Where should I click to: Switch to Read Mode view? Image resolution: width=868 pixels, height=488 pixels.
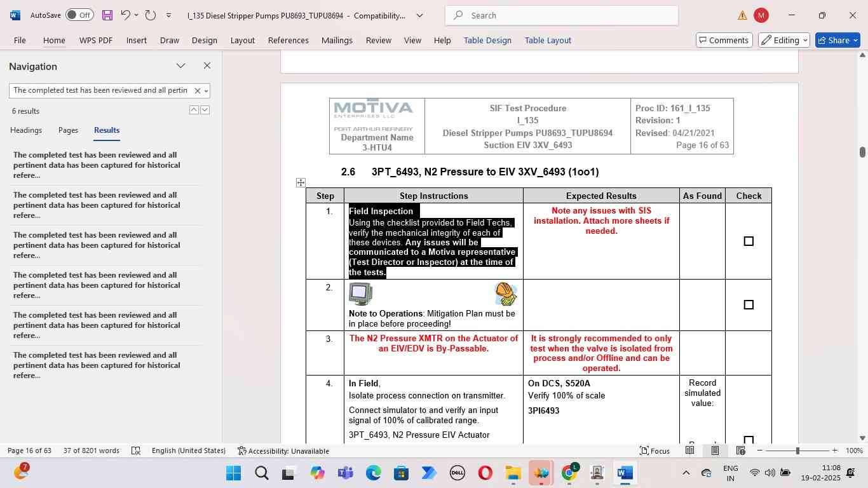pos(689,451)
